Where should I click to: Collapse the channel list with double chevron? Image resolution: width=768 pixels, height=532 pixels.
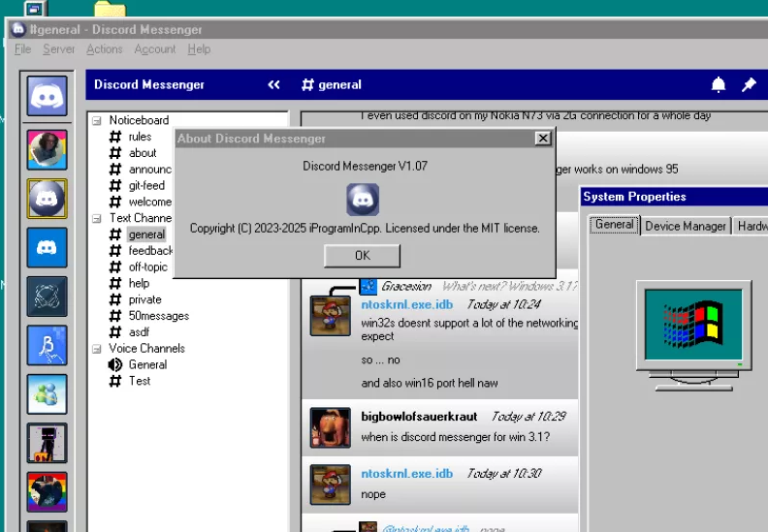click(274, 85)
